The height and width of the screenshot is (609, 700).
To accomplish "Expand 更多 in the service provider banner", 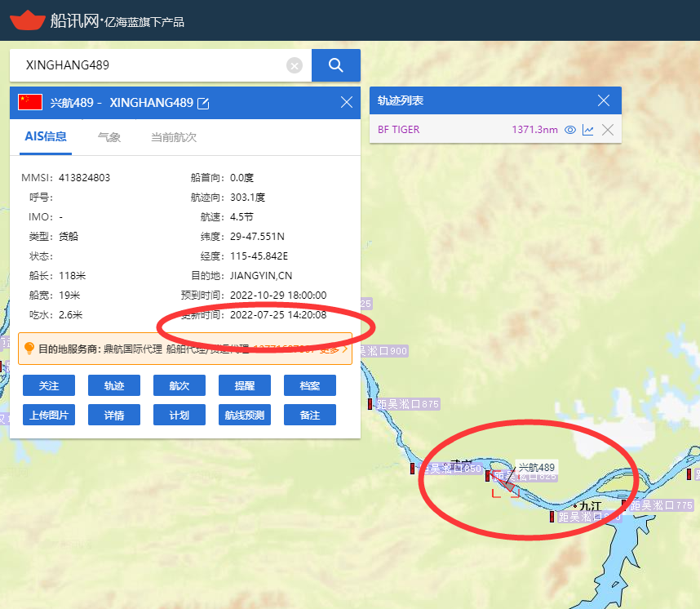I will (333, 349).
